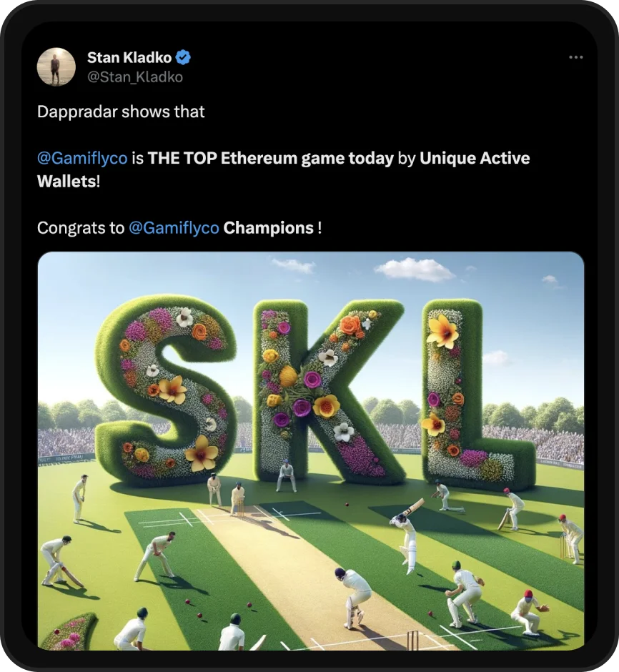Screen dimensions: 619x672
Task: Click the large white cloud in image
Action: coord(414,270)
